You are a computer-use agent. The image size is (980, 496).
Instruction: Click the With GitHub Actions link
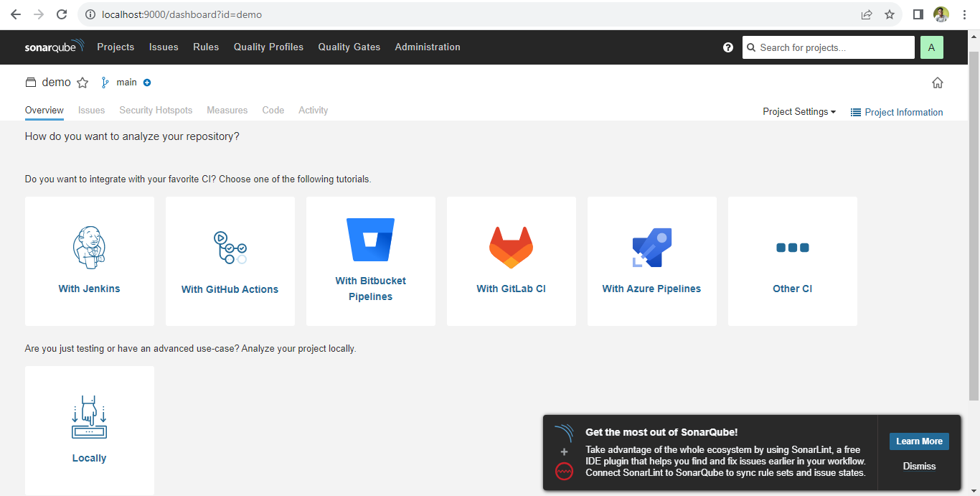tap(230, 289)
